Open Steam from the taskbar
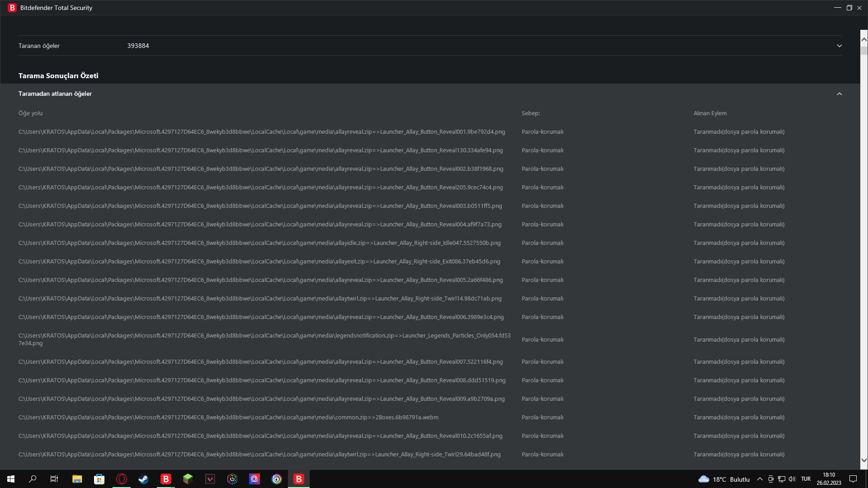The image size is (868, 488). [143, 479]
